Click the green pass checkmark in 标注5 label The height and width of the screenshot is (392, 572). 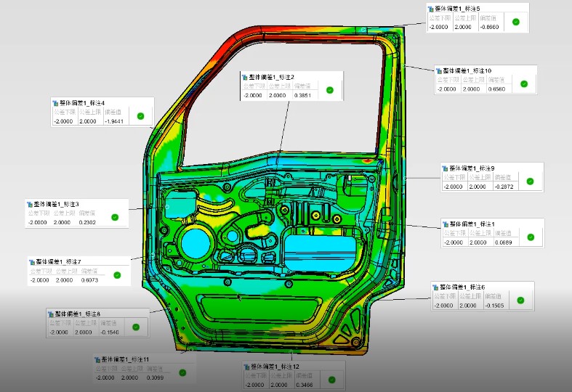[x=515, y=23]
